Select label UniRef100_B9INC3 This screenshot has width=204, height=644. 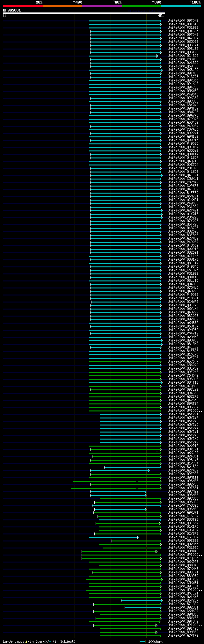click(x=183, y=73)
